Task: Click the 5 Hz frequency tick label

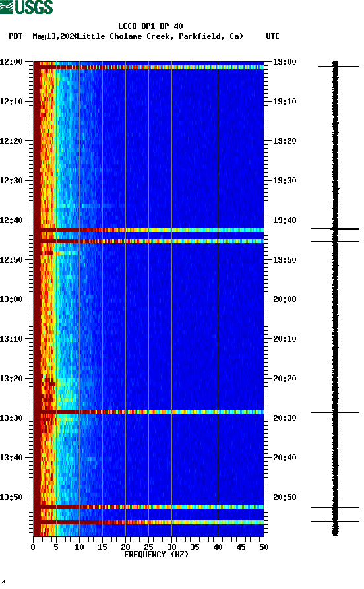Action: (56, 547)
